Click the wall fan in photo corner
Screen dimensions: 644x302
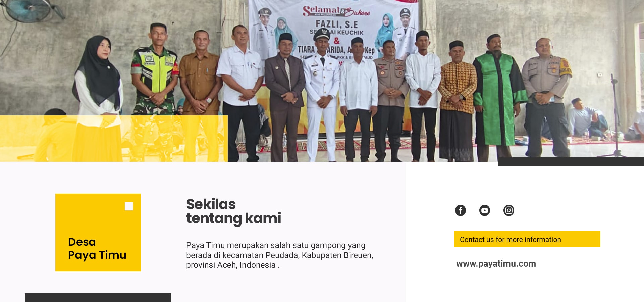click(32, 11)
